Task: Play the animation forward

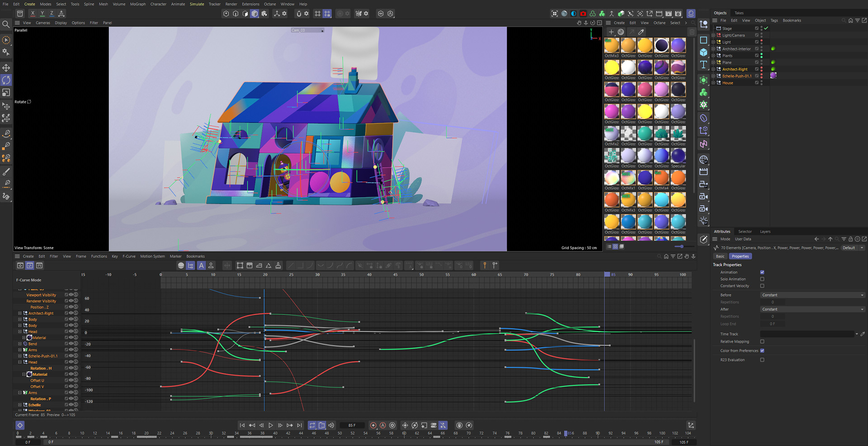Action: point(270,425)
